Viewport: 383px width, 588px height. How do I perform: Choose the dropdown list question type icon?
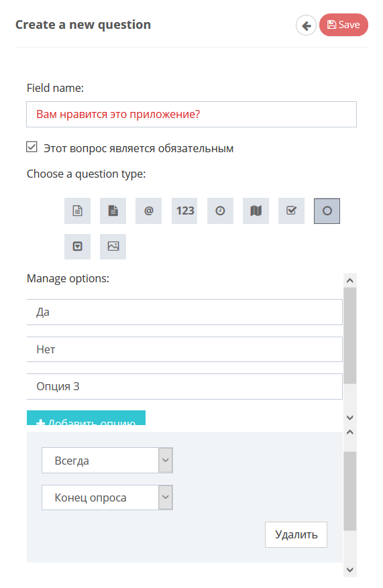77,246
